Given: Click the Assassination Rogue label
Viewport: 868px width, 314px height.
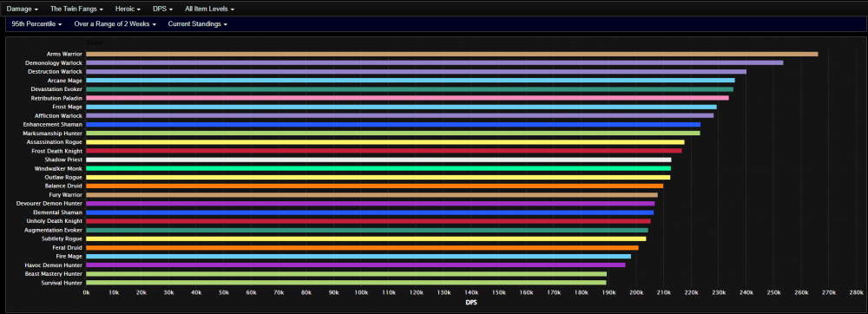Looking at the screenshot, I should 55,142.
